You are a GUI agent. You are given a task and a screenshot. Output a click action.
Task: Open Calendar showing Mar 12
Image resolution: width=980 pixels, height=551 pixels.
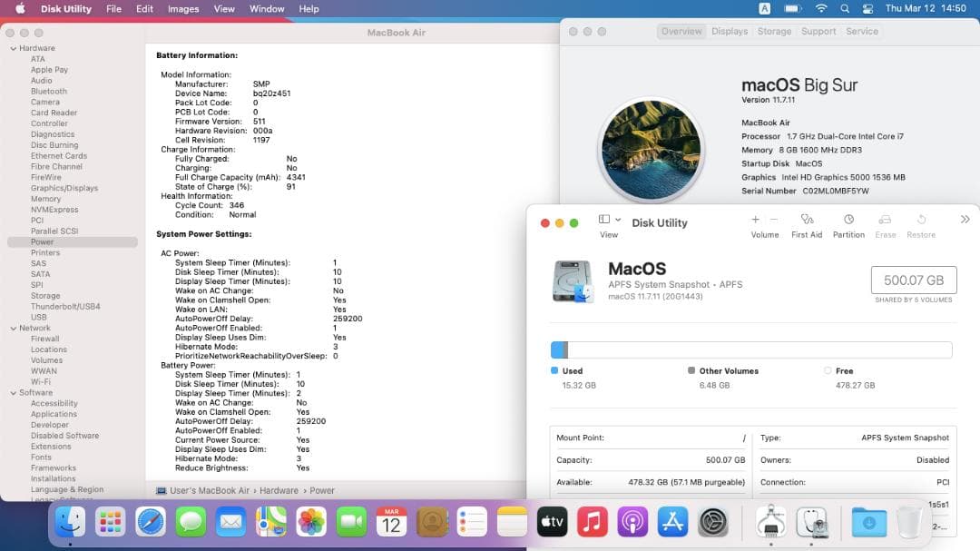(x=391, y=522)
